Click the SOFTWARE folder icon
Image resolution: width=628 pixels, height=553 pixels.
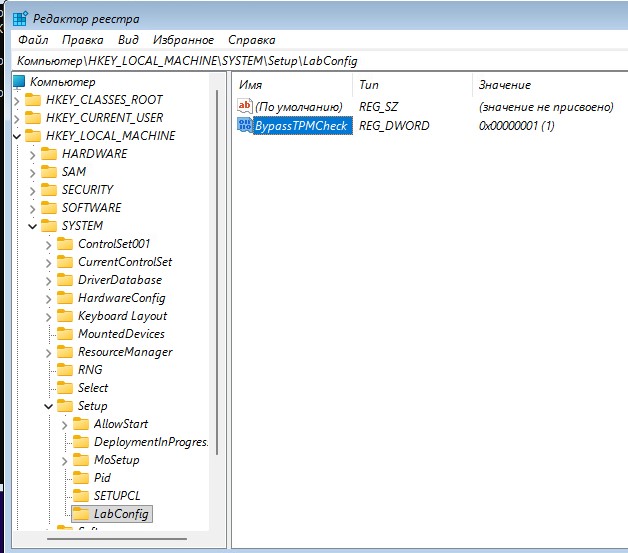tap(49, 207)
